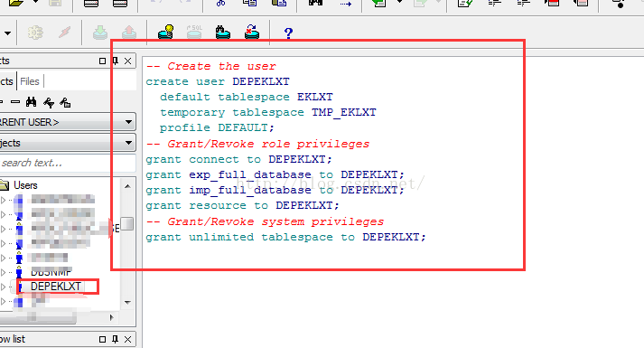The image size is (644, 348).
Task: Click the line 'create user DEPEKLXT'
Action: coord(218,81)
